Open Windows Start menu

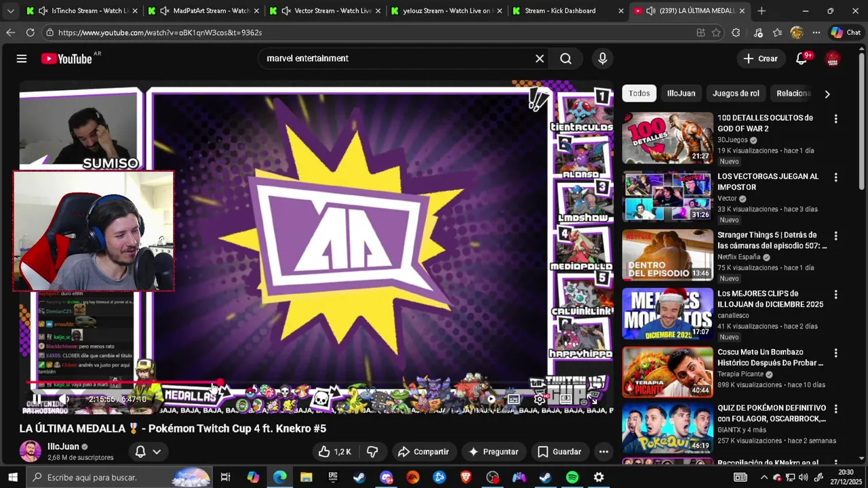[x=12, y=477]
